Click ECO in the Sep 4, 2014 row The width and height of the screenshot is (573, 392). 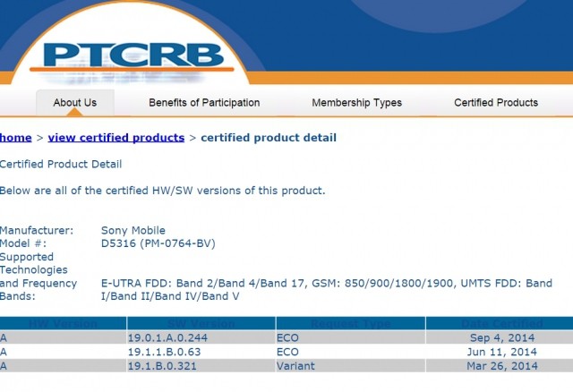[x=287, y=337]
